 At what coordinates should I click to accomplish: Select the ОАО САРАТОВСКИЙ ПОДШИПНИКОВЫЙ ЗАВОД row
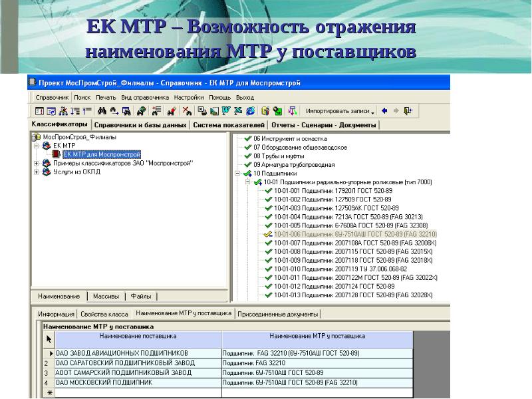coord(132,363)
